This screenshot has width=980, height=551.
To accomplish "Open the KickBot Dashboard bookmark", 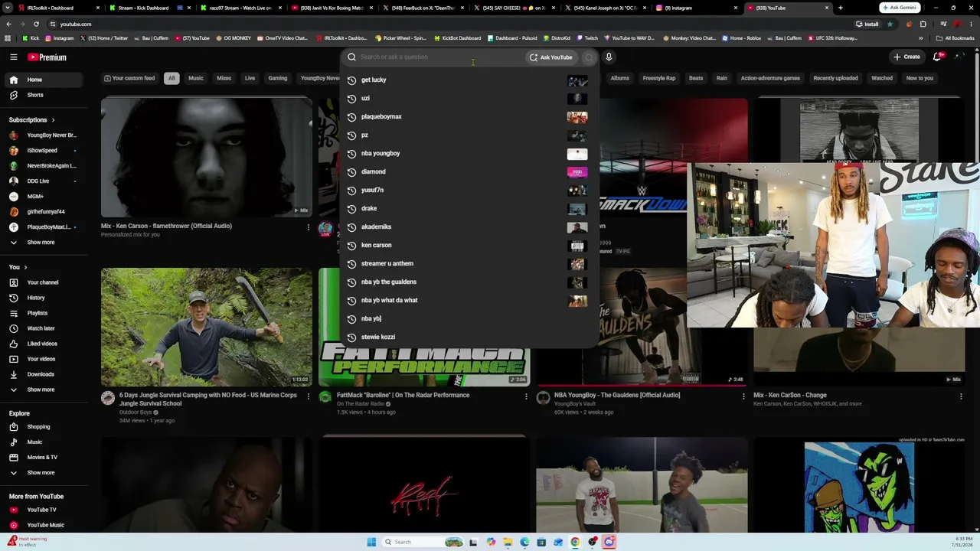I will 457,38.
